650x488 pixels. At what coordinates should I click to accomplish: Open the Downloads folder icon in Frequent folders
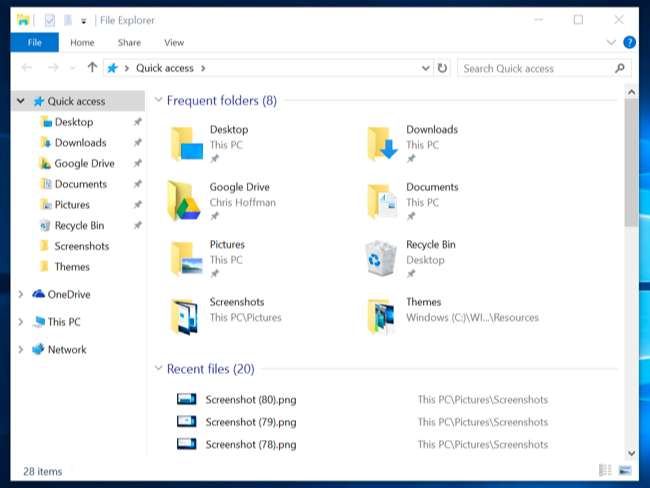[x=382, y=144]
